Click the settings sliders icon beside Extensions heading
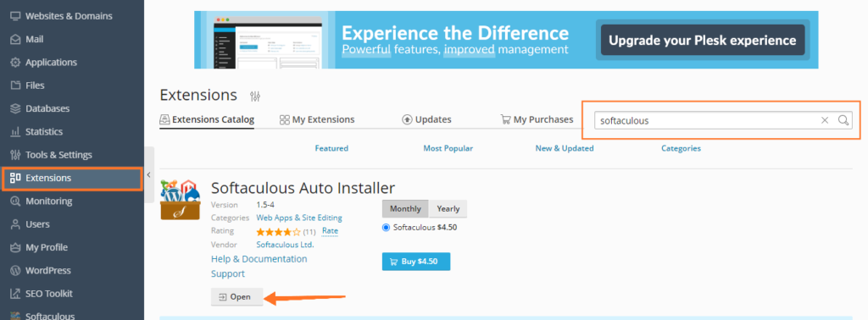 [254, 97]
